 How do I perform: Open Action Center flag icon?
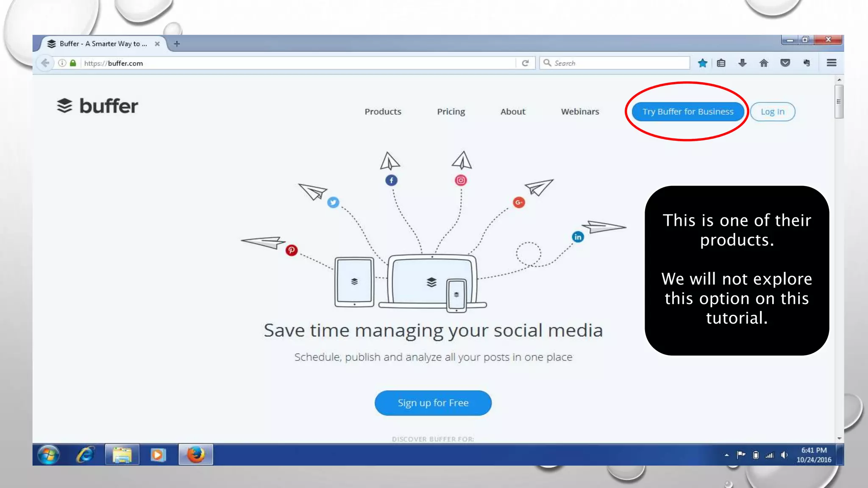click(741, 455)
